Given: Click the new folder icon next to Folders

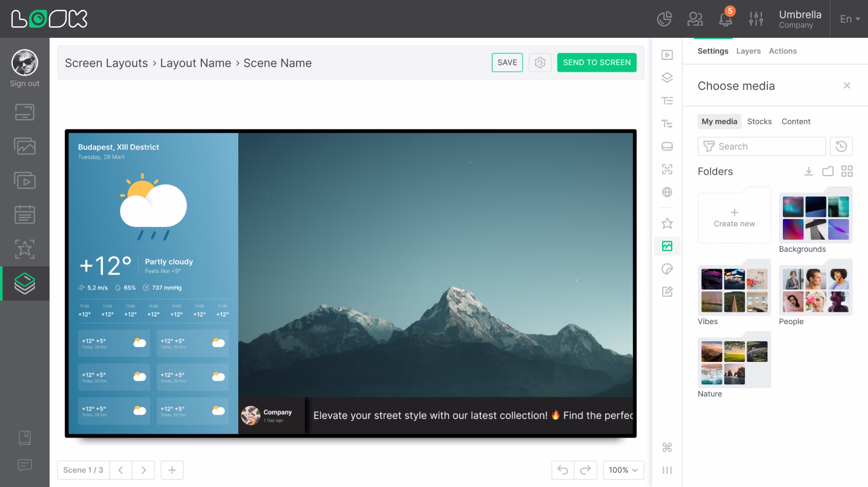Looking at the screenshot, I should (x=828, y=171).
